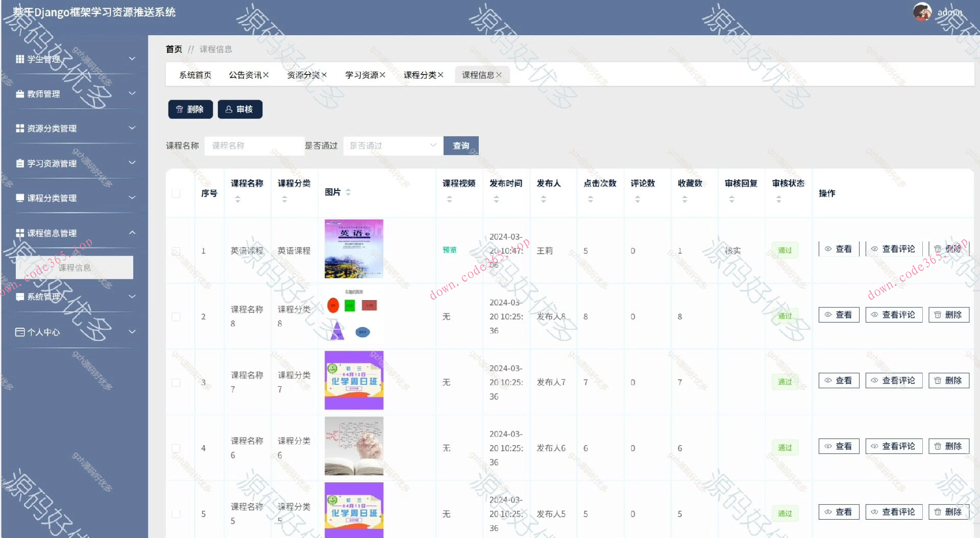980x538 pixels.
Task: Click the trash icon on the 删除 button
Action: click(179, 109)
